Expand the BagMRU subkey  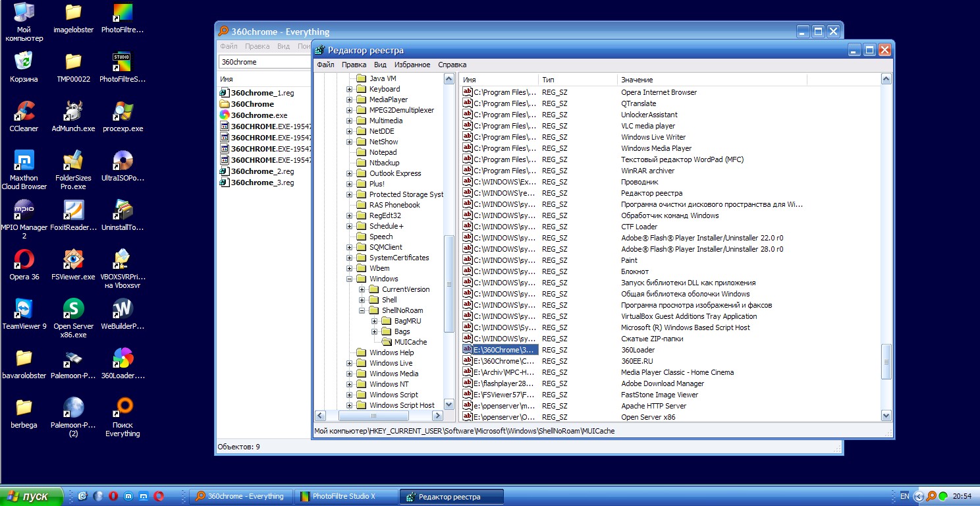pos(375,321)
